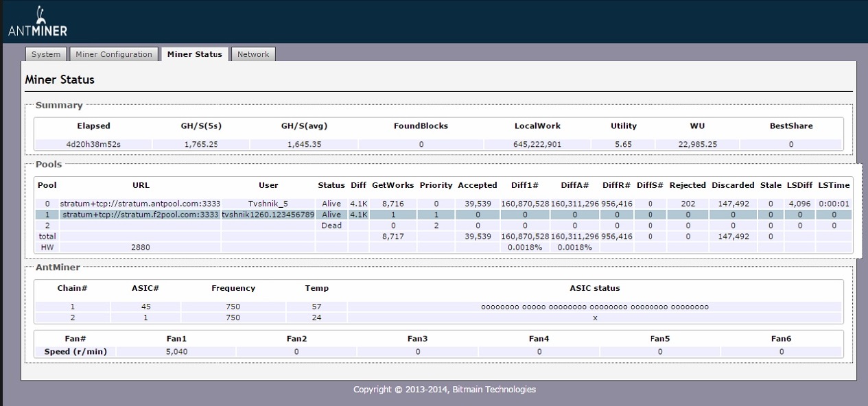Click the HW errors value 2880
Image resolution: width=868 pixels, height=406 pixels.
pyautogui.click(x=140, y=247)
